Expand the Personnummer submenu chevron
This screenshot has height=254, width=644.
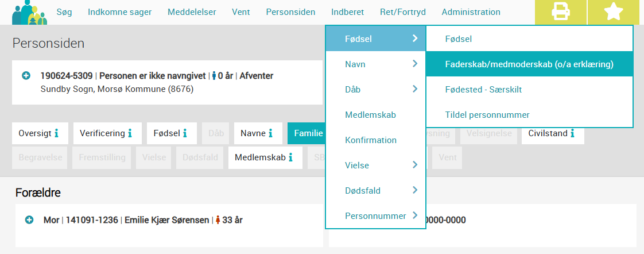tap(415, 215)
